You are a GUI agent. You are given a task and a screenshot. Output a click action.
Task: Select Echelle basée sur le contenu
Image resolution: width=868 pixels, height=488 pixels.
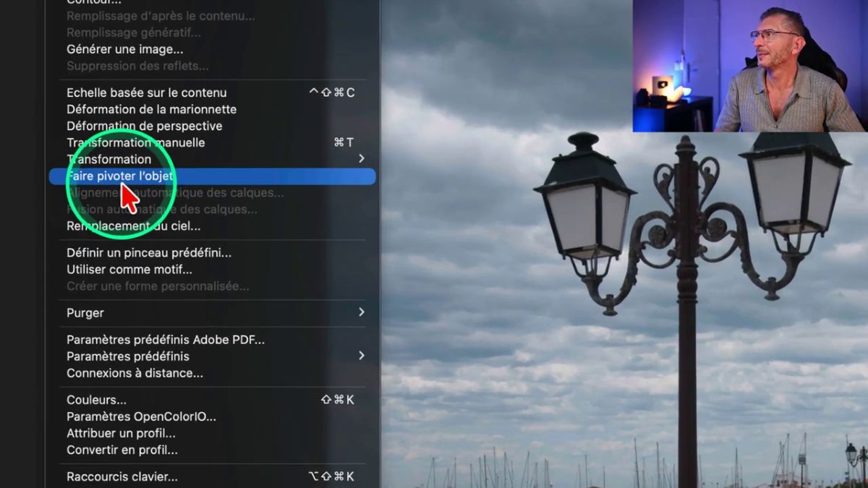click(x=146, y=93)
